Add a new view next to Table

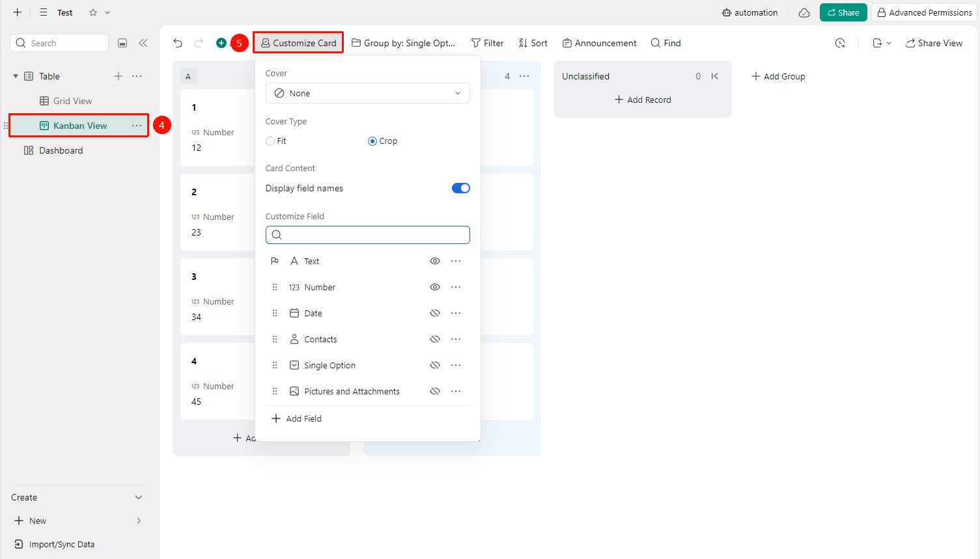tap(119, 76)
